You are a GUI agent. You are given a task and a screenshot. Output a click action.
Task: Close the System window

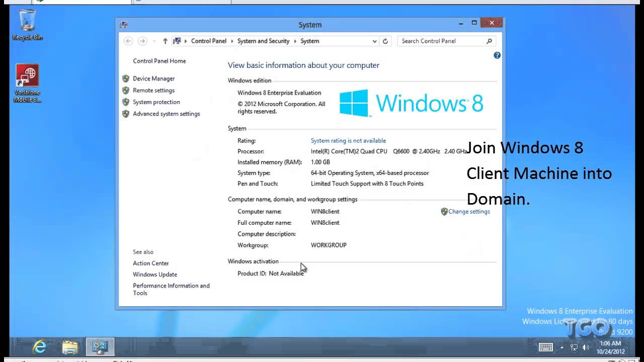492,23
